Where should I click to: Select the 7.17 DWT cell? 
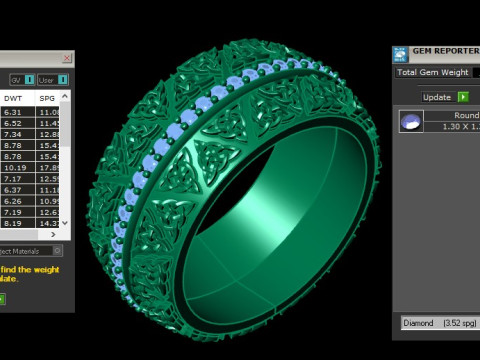click(18, 179)
